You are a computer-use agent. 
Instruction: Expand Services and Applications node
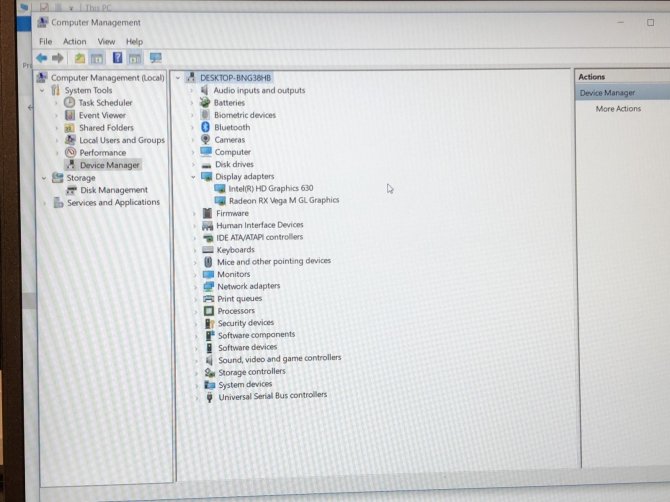coord(44,203)
